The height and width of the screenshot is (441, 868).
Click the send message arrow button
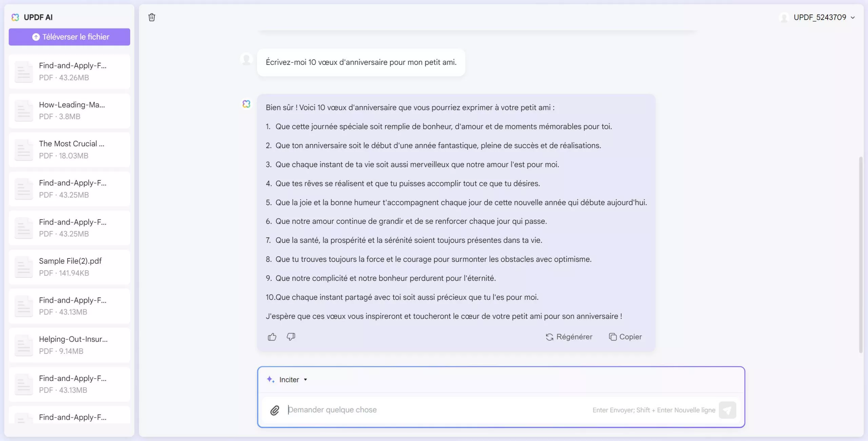tap(727, 410)
